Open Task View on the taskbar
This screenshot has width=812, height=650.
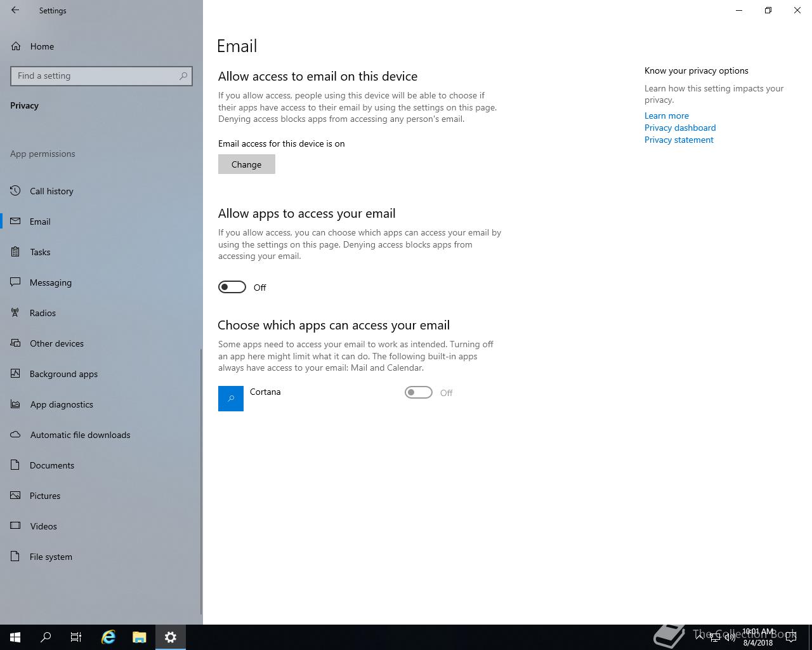pos(76,637)
